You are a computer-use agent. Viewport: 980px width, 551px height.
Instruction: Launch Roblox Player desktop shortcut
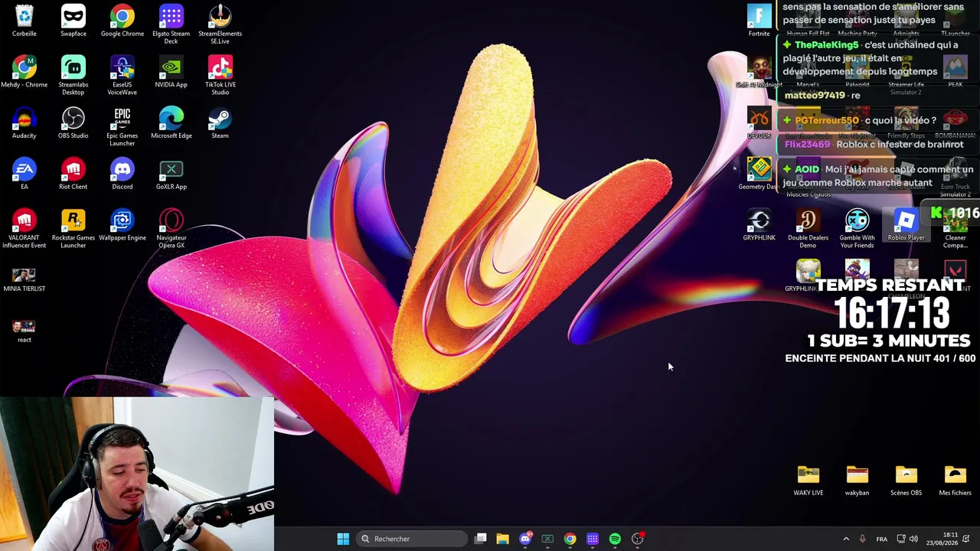(906, 225)
